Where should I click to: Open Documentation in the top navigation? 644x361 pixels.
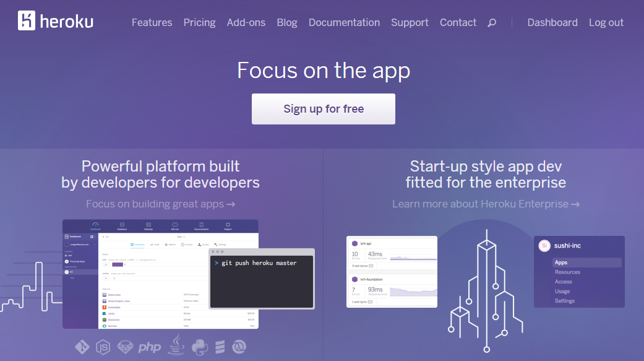(344, 23)
